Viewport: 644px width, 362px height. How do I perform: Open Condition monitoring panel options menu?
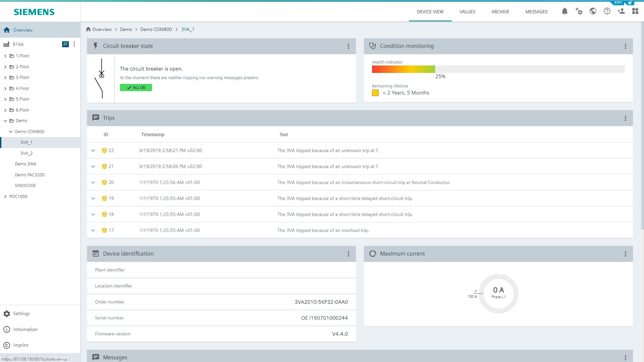(626, 46)
